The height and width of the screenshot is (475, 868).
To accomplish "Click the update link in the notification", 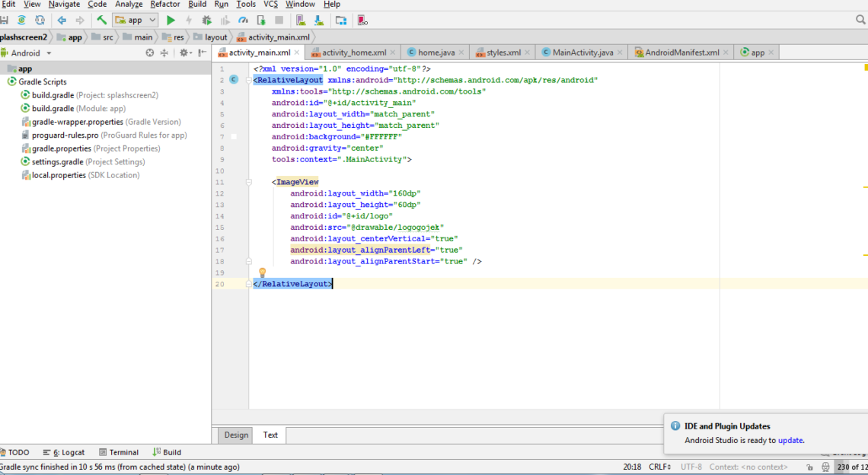I will 790,440.
